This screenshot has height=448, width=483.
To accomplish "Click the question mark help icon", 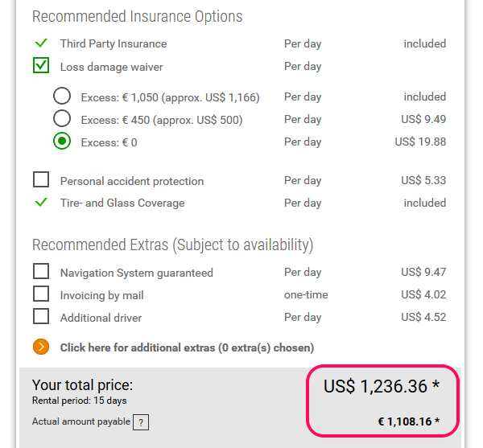I will coord(141,422).
